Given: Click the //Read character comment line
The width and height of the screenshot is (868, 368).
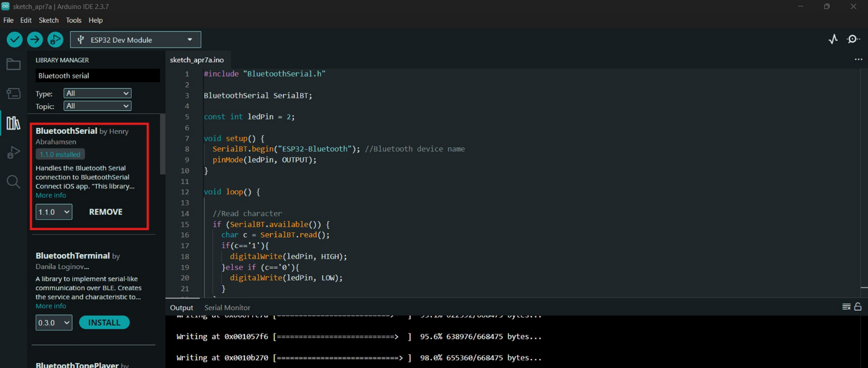Looking at the screenshot, I should pos(247,214).
